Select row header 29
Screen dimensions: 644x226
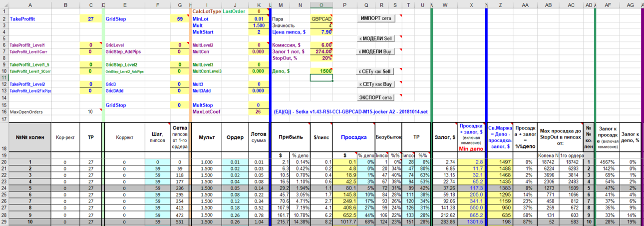pyautogui.click(x=3, y=221)
